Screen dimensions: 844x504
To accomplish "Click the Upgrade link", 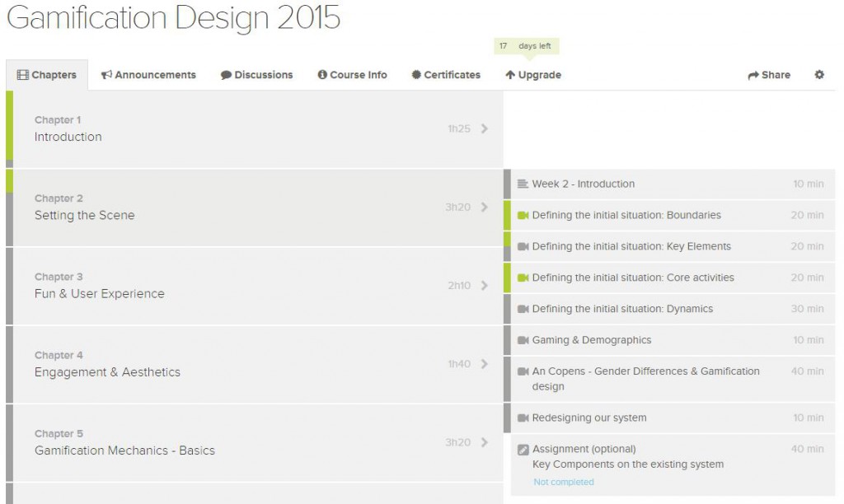I will coord(533,75).
